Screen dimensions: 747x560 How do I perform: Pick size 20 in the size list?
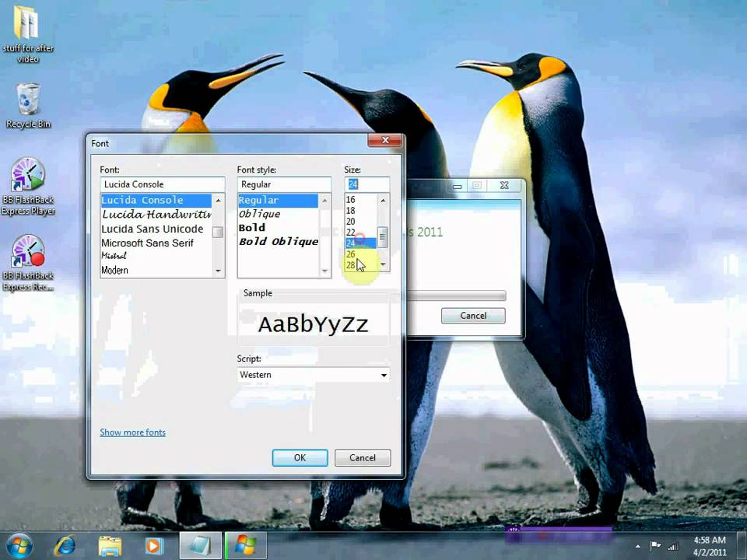pos(360,222)
